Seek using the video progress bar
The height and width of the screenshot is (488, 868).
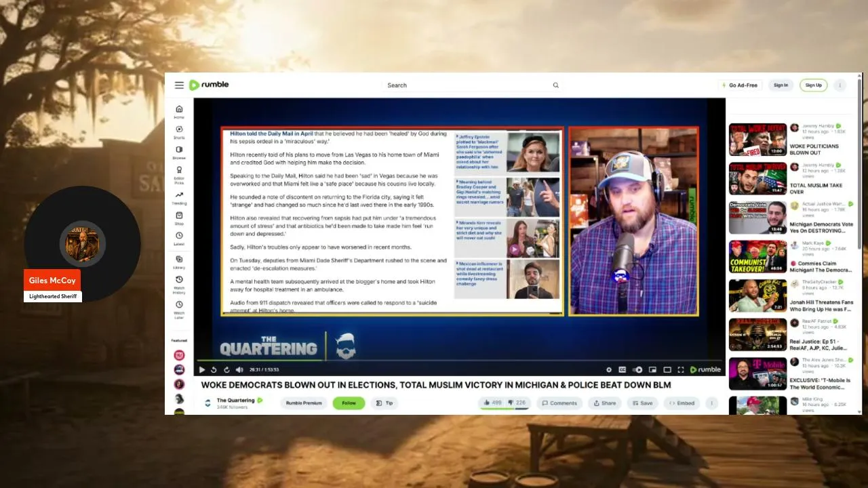tap(459, 360)
